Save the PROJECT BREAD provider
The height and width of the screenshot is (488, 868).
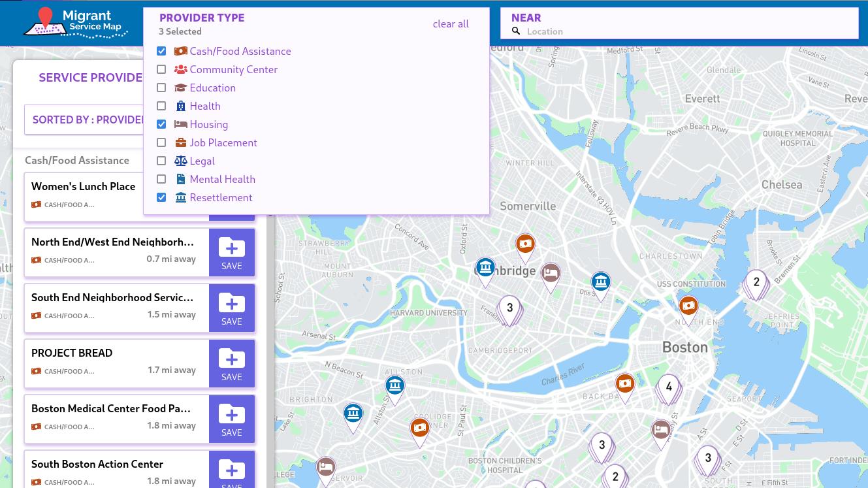click(x=232, y=363)
